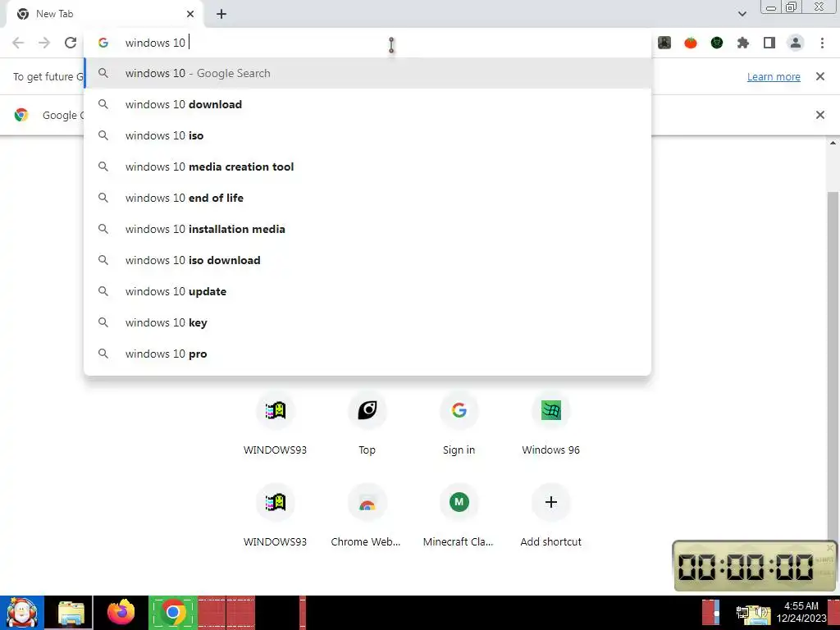This screenshot has width=840, height=630.
Task: Select 'windows 10 media creation tool' suggestion
Action: (x=367, y=167)
